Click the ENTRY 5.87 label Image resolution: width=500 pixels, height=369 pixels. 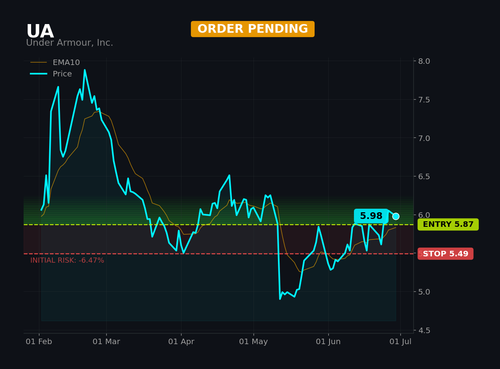(448, 224)
